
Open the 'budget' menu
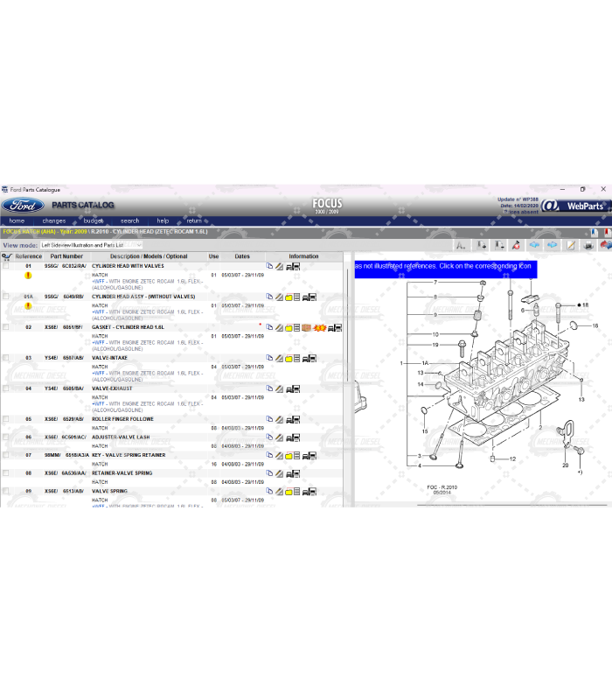[x=94, y=221]
